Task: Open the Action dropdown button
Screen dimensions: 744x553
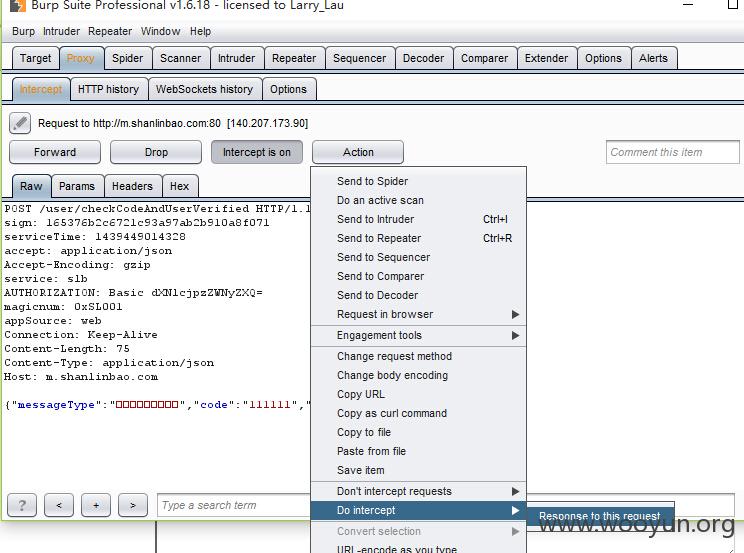Action: tap(358, 152)
